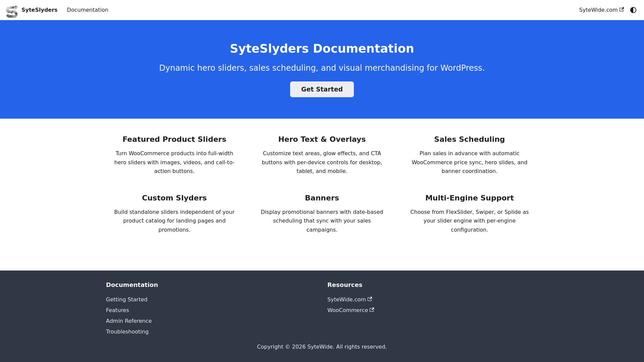Toggle dark and light mode
Viewport: 644px width, 362px height.
pyautogui.click(x=633, y=10)
